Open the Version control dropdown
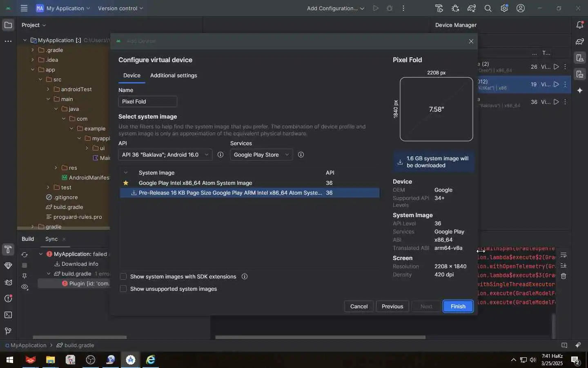This screenshot has width=588, height=368. [x=120, y=8]
